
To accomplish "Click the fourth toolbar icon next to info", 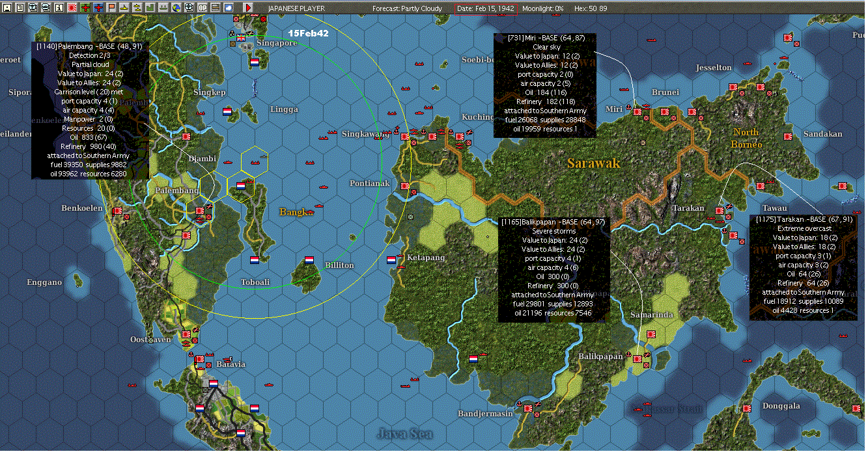I will pos(46,8).
